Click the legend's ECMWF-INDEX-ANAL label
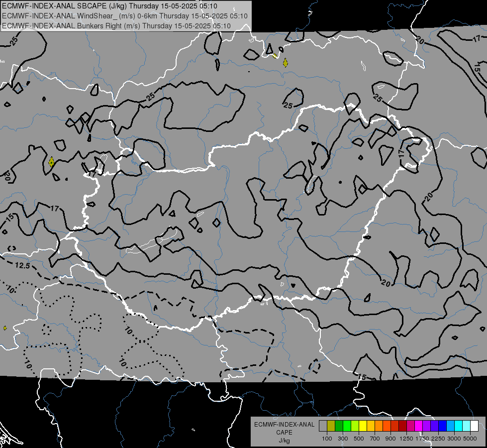Screen dimensions: 487x448 coord(284,425)
